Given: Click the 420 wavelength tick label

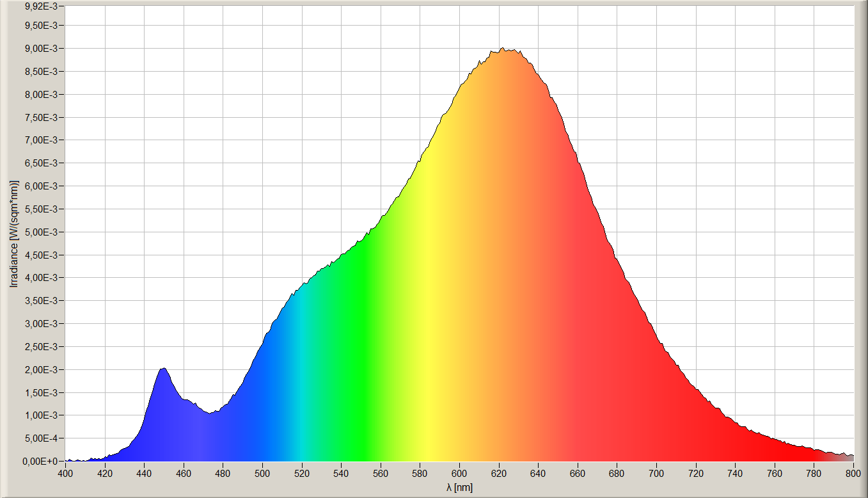Looking at the screenshot, I should pyautogui.click(x=105, y=474).
